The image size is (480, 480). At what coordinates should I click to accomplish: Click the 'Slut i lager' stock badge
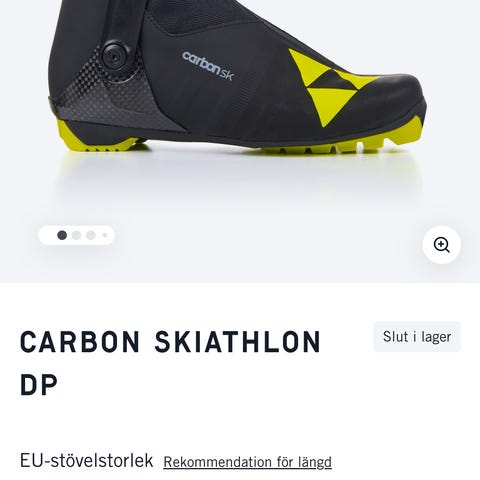(x=417, y=337)
